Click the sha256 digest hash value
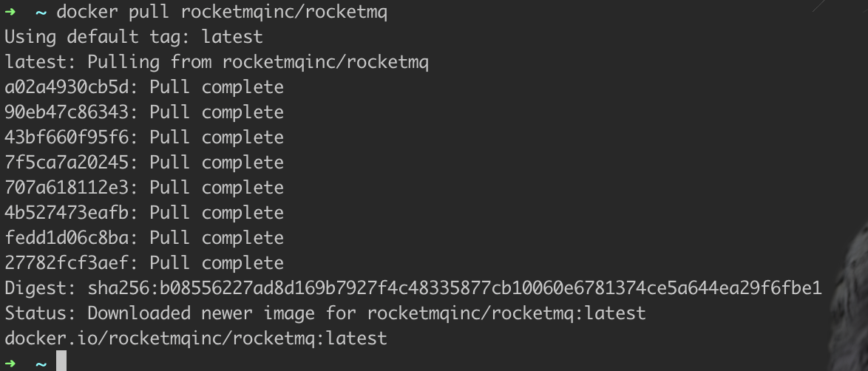This screenshot has height=371, width=868. (455, 288)
